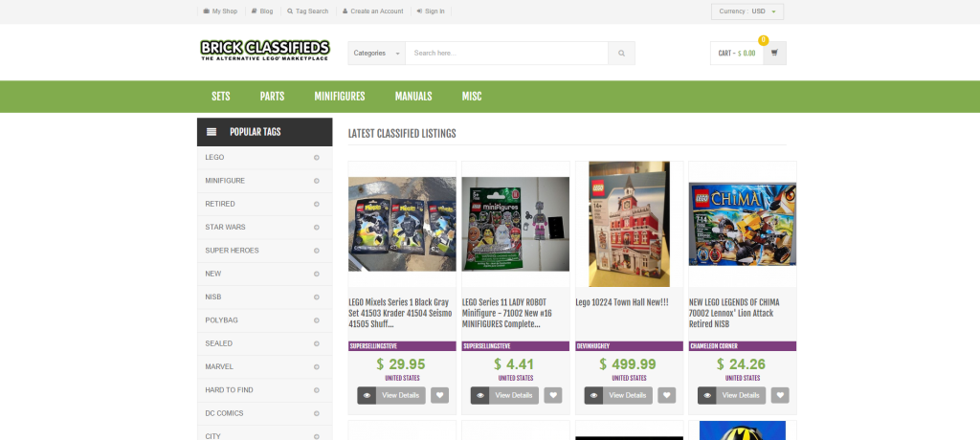Add Town Hall 10224 to wishlist heart
Image resolution: width=980 pixels, height=440 pixels.
coord(666,395)
